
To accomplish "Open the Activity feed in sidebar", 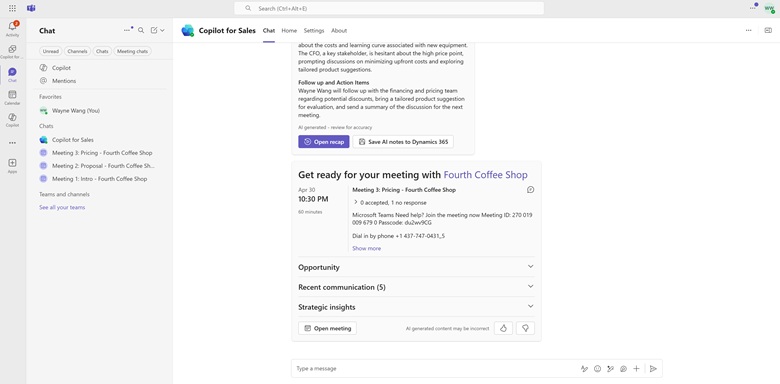I will pos(12,29).
